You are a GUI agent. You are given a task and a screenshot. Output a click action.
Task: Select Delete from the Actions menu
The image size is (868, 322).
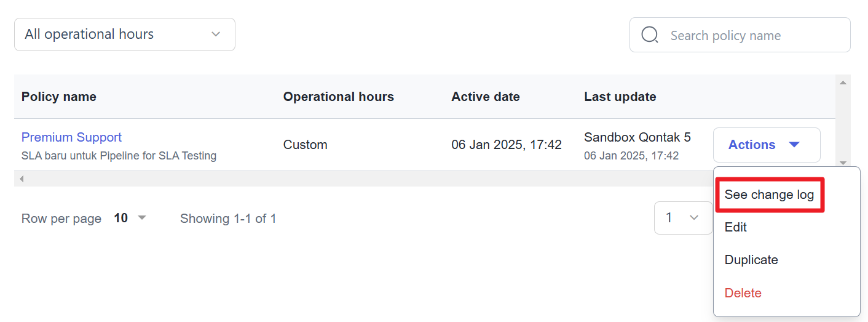(x=743, y=293)
